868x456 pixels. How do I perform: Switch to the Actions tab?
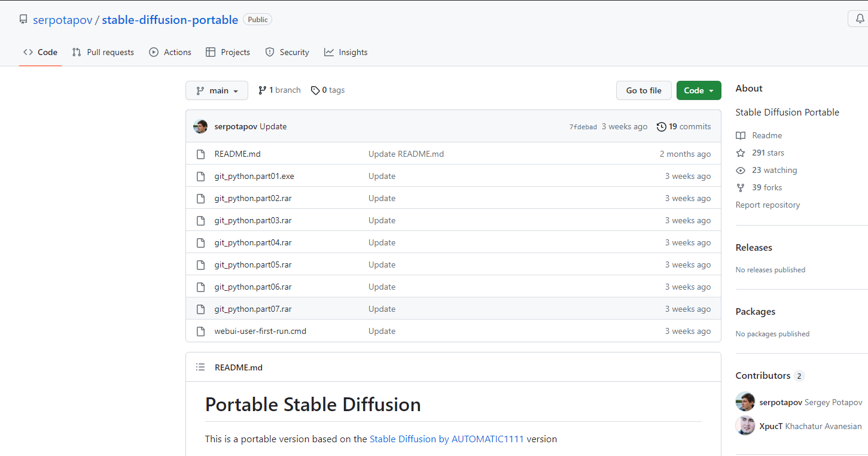(x=170, y=52)
